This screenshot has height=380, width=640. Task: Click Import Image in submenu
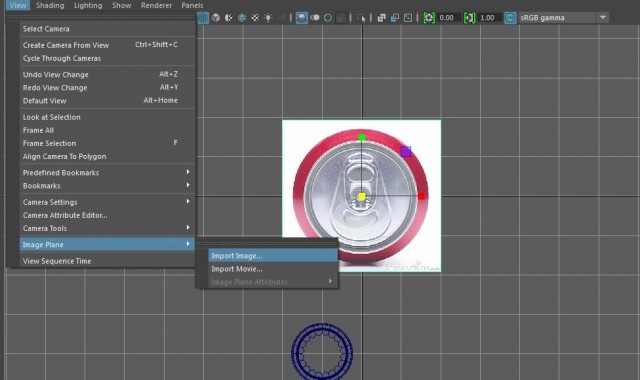click(x=273, y=256)
